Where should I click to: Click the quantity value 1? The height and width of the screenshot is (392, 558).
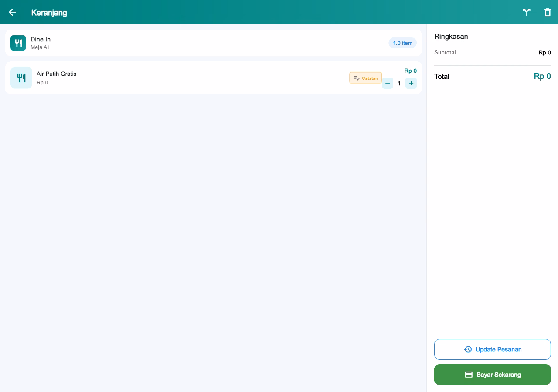pos(399,83)
